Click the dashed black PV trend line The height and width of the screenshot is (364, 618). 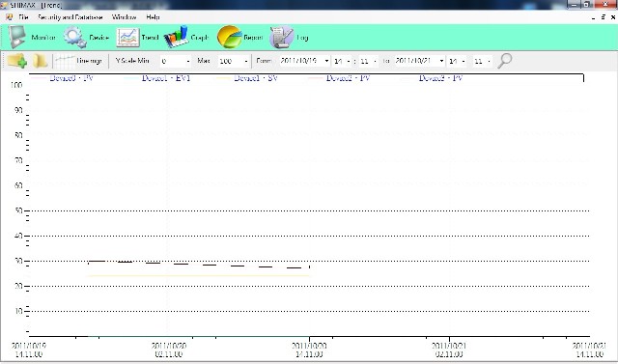[x=198, y=265]
